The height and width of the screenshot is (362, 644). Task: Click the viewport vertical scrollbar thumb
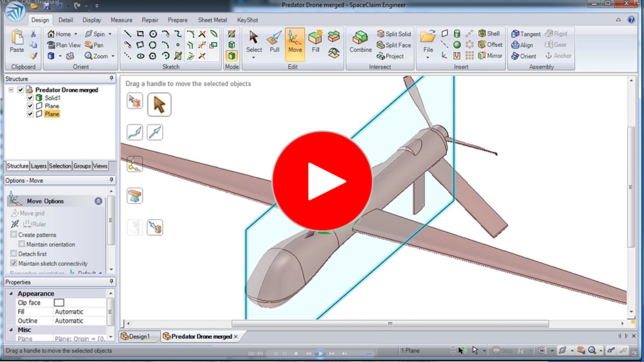click(631, 187)
